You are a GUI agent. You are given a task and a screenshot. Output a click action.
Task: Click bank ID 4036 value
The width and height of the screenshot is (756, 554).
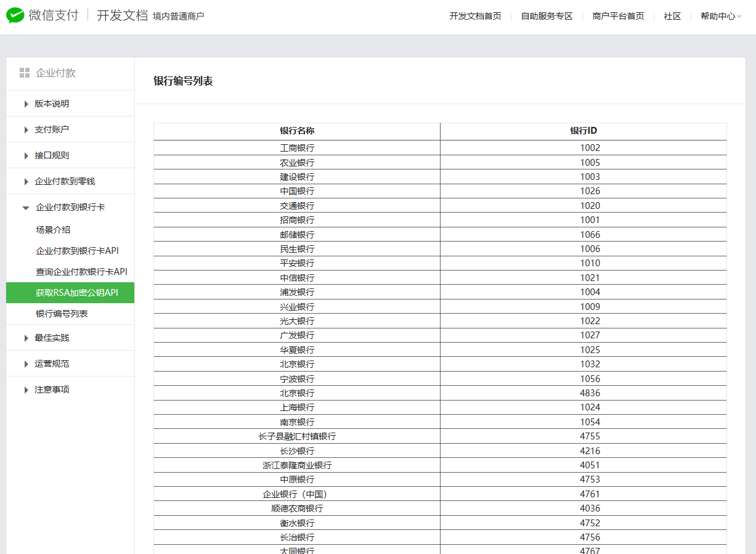tap(590, 508)
